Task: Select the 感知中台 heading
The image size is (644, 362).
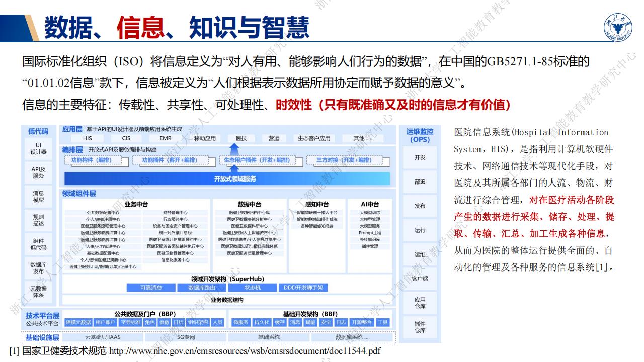Action: tap(316, 204)
